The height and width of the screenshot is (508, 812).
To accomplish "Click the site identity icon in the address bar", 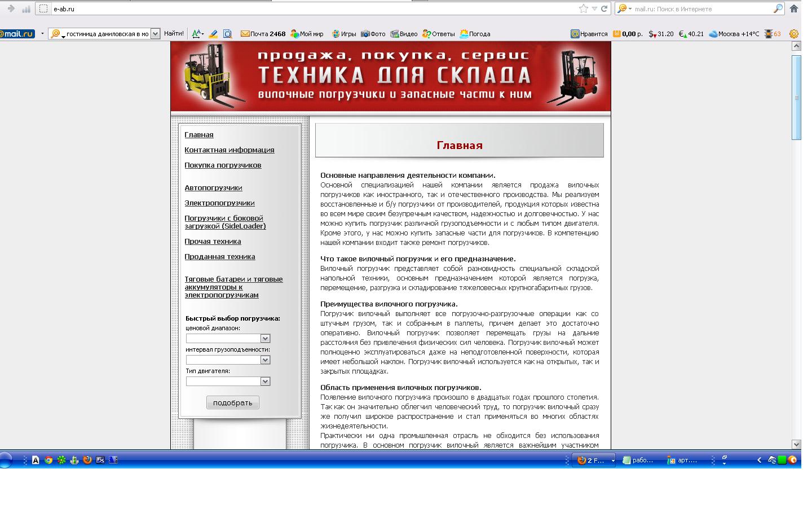I will click(43, 8).
